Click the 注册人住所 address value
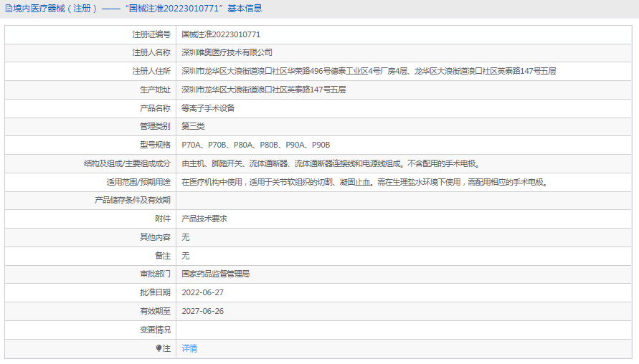 (369, 71)
